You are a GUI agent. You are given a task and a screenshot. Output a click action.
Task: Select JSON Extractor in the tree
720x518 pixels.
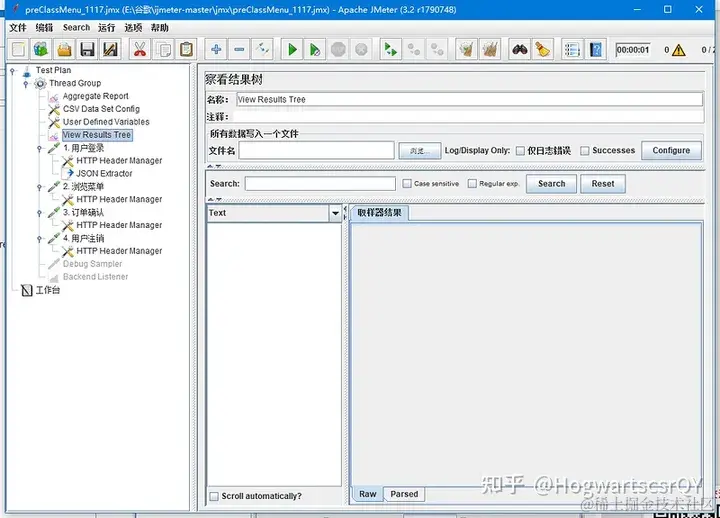point(104,174)
